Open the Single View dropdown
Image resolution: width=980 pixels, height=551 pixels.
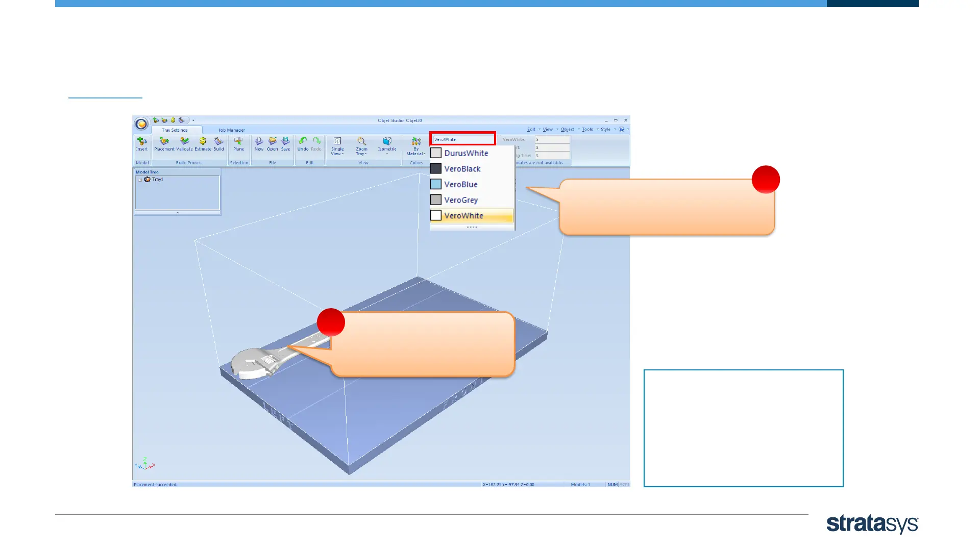[x=337, y=145]
